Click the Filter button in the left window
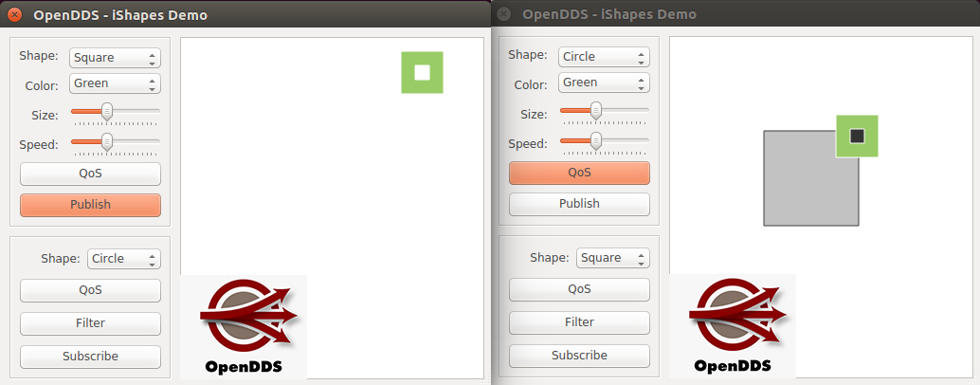 tap(90, 323)
